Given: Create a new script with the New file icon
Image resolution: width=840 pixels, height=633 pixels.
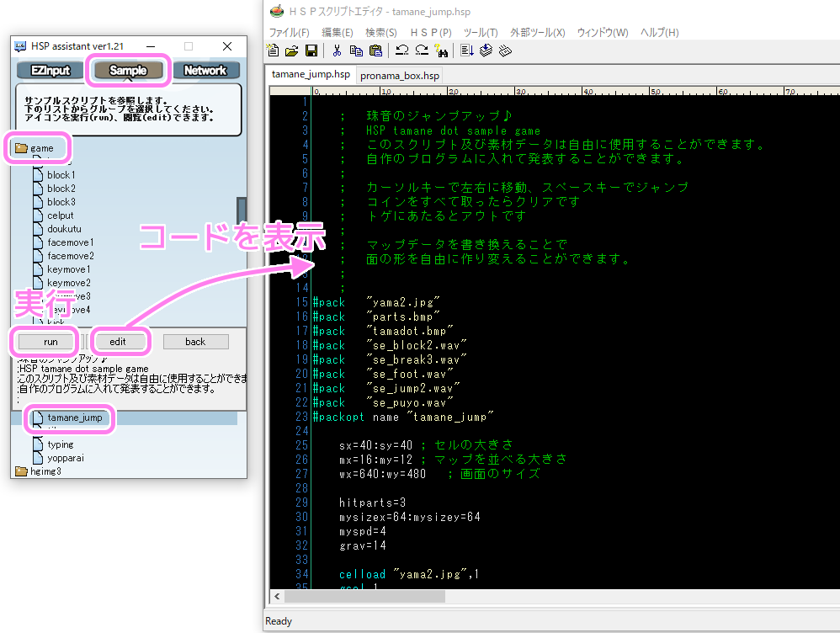Looking at the screenshot, I should point(272,51).
